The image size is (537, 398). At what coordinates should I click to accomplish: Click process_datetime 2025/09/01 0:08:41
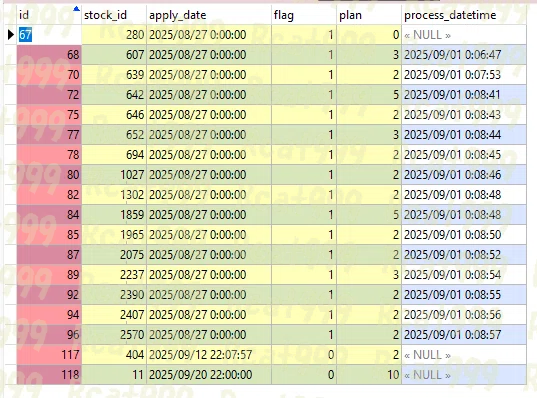click(464, 95)
